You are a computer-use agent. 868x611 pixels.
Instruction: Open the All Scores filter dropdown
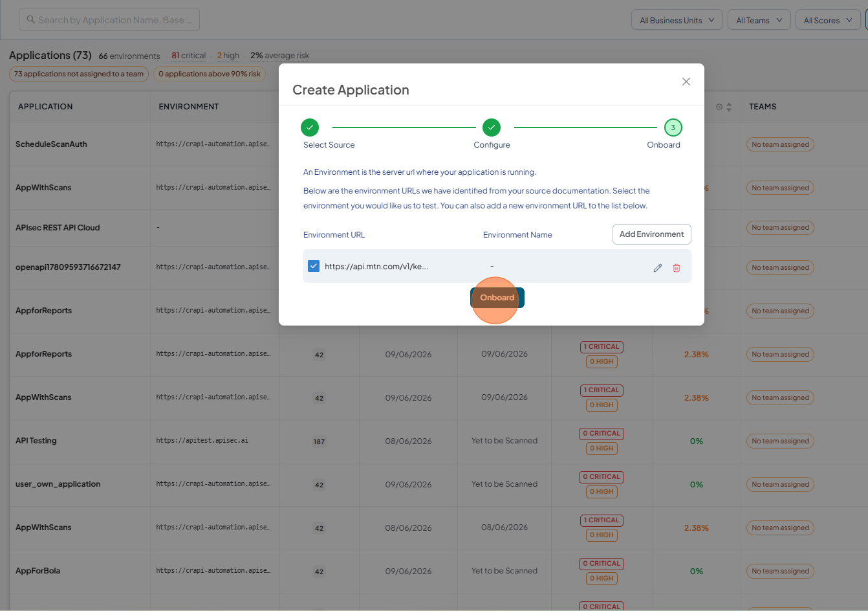828,20
